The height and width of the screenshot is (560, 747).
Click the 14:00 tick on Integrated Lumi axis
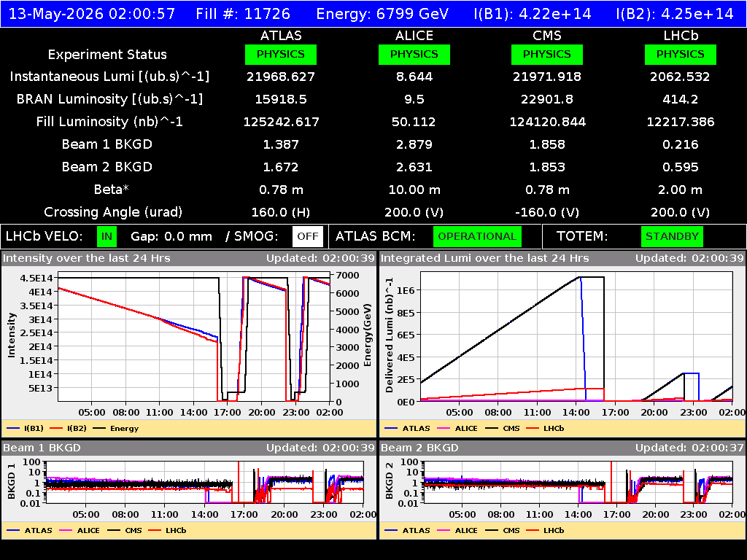(576, 413)
